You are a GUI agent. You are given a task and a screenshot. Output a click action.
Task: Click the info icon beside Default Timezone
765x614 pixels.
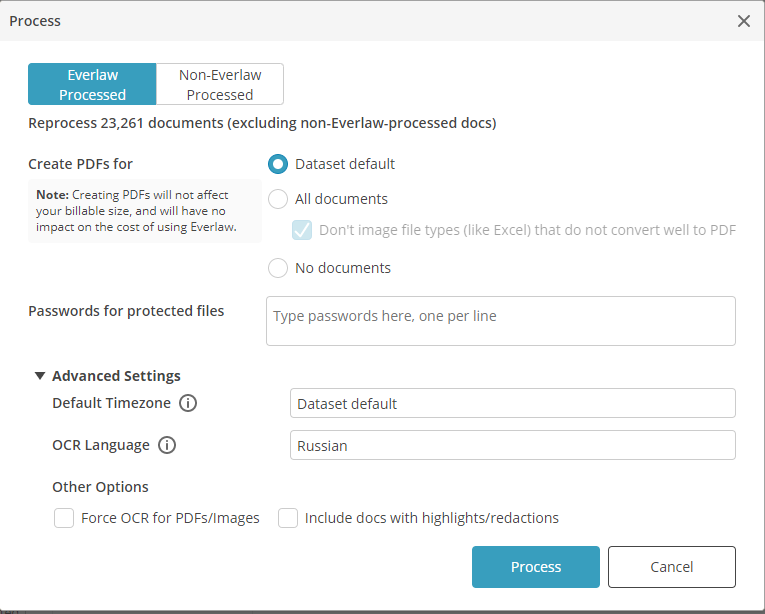188,404
